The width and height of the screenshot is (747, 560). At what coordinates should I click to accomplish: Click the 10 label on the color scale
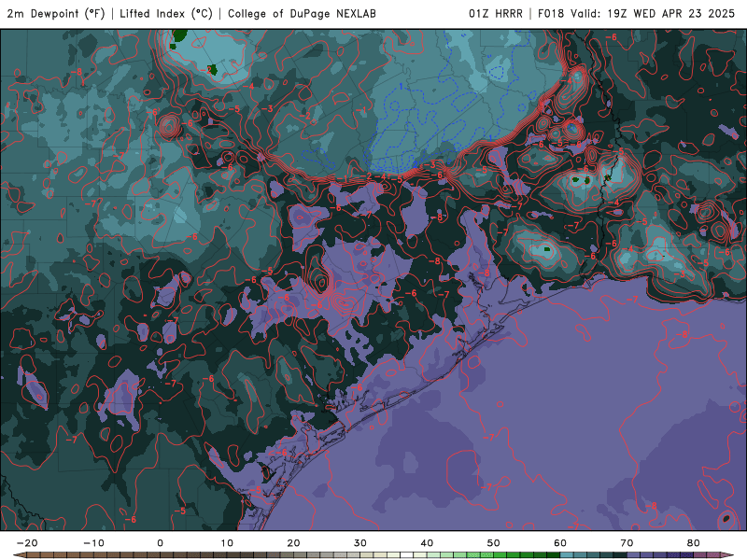227,543
